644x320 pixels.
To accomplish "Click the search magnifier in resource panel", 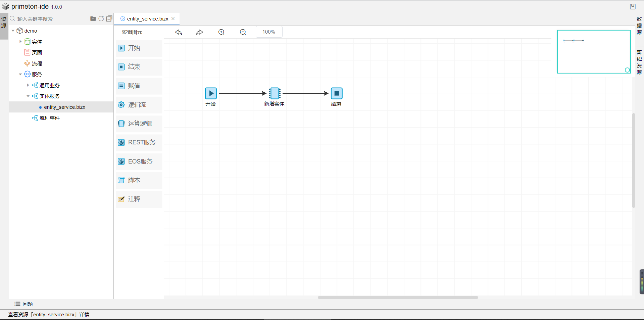I will [12, 19].
